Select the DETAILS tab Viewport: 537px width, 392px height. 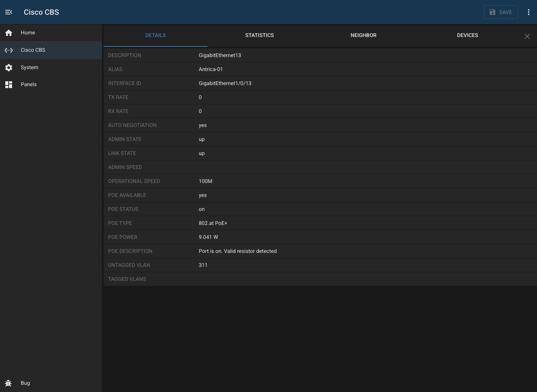click(155, 35)
